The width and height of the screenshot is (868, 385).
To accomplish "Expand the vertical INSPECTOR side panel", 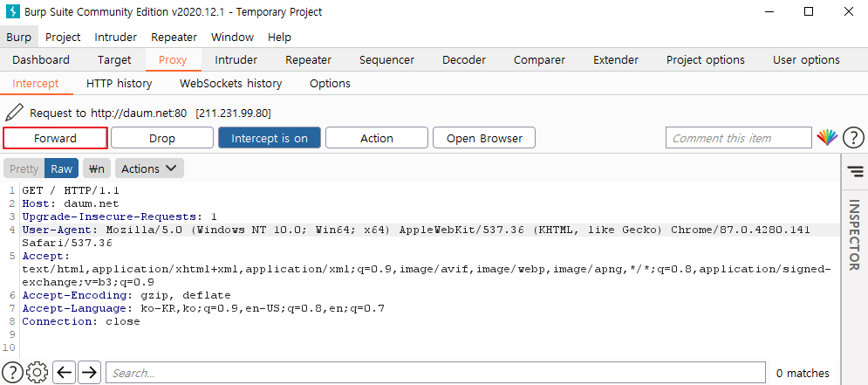I will pos(854,234).
